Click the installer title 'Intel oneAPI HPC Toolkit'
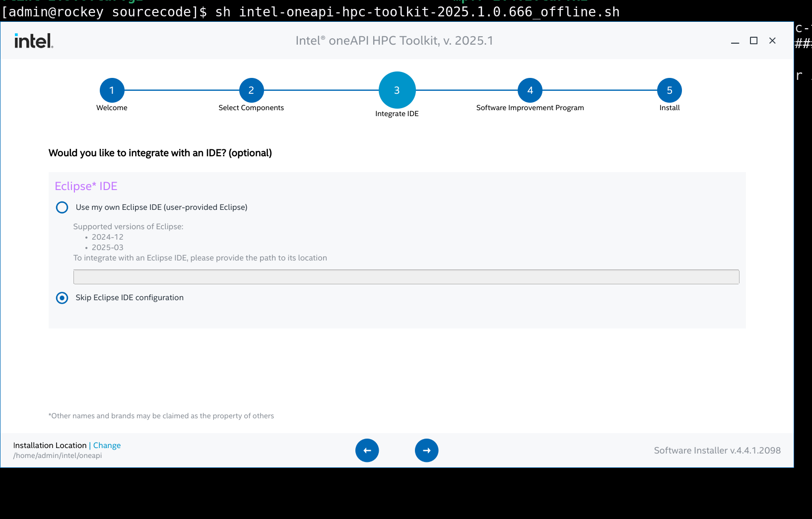The image size is (812, 519). (395, 41)
